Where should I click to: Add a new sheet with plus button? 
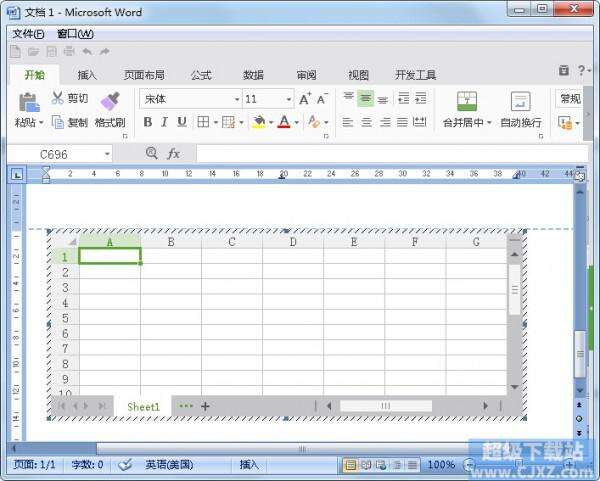point(205,406)
